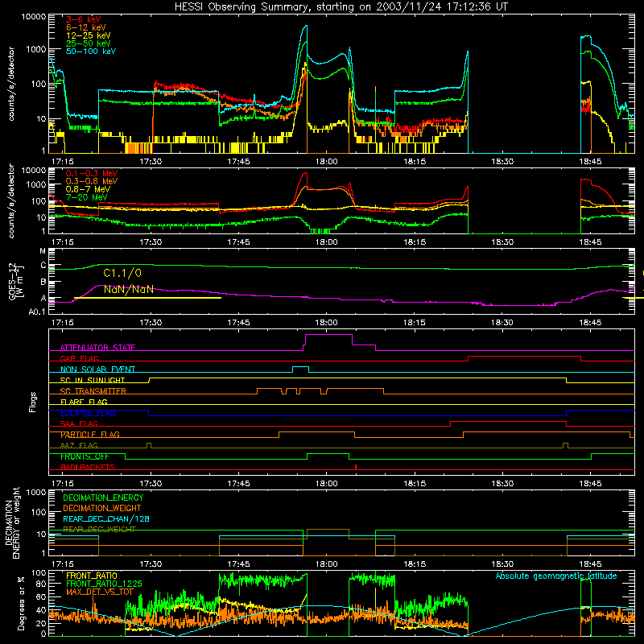Click 17:30 tick label under Flags panel

click(x=151, y=484)
